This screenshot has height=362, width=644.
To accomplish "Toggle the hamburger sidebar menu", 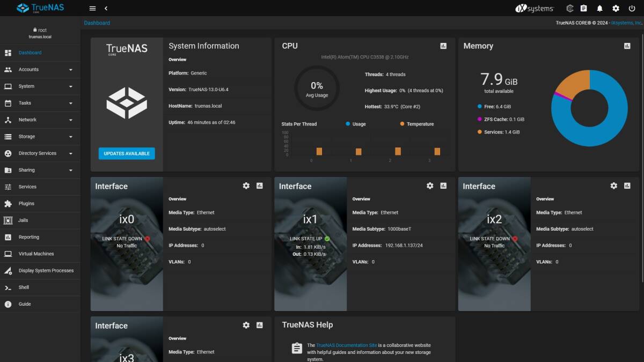I will point(92,9).
